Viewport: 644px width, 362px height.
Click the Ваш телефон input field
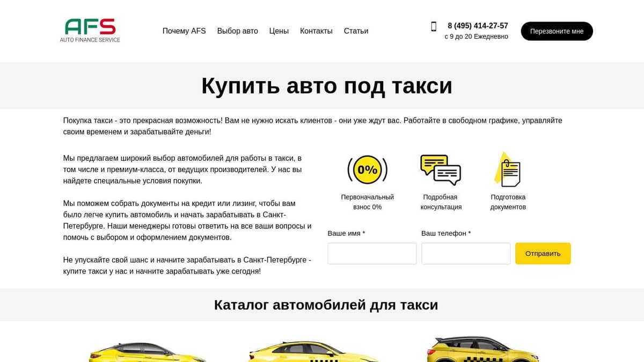pyautogui.click(x=466, y=253)
